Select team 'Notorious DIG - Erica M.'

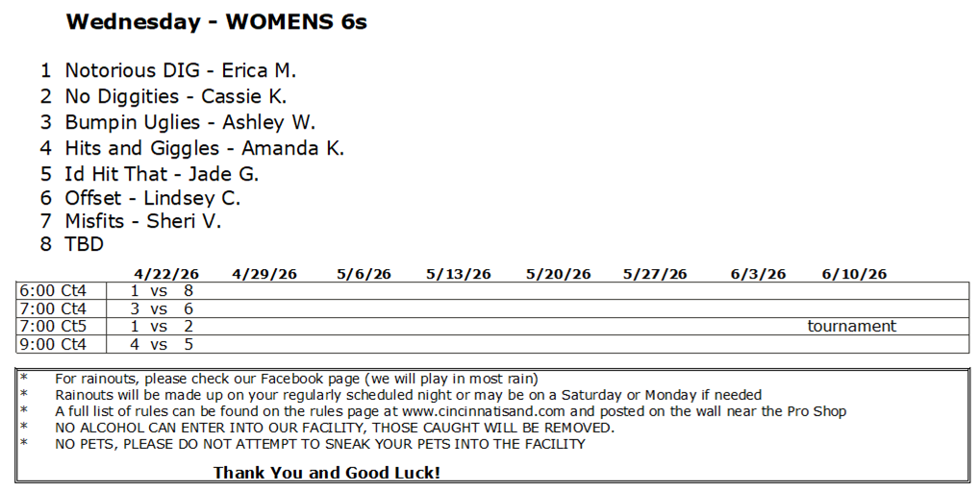(180, 71)
